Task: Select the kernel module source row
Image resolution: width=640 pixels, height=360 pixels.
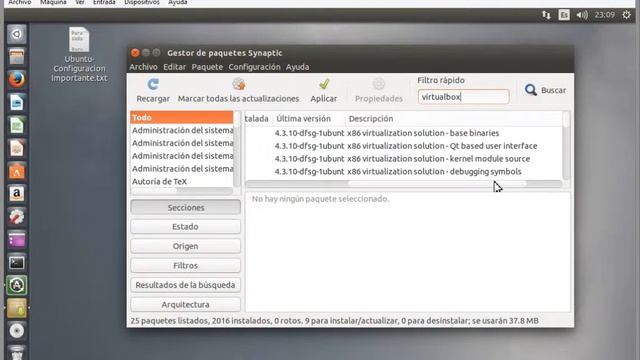Action: pyautogui.click(x=403, y=159)
